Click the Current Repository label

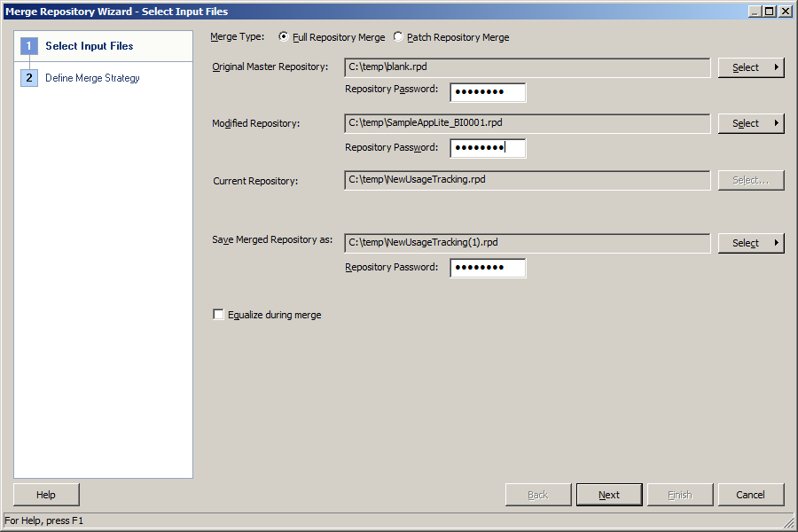tap(255, 181)
